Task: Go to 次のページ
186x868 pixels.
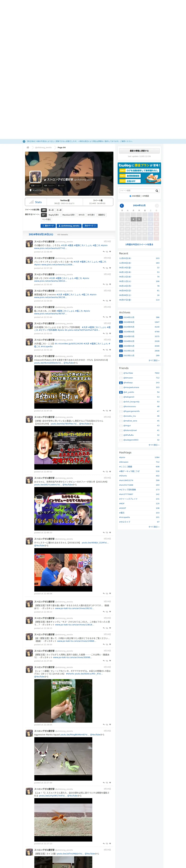Action: point(90,226)
